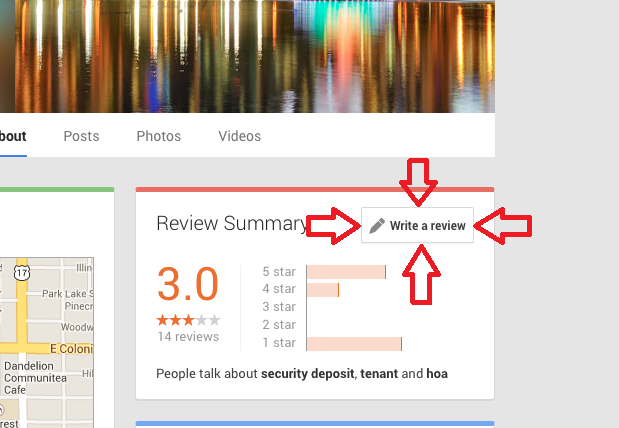619x428 pixels.
Task: Open the Videos tab
Action: (240, 136)
